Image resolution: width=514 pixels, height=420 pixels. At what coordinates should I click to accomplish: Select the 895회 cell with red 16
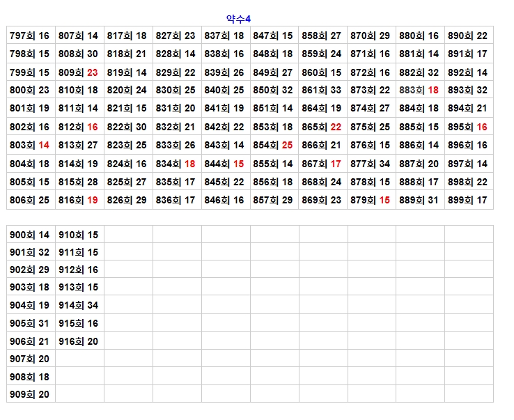468,127
